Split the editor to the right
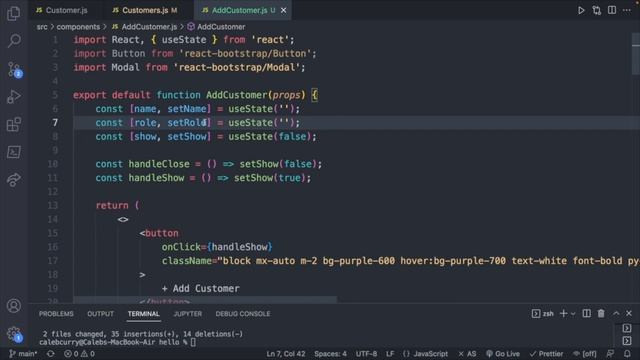 click(x=612, y=10)
